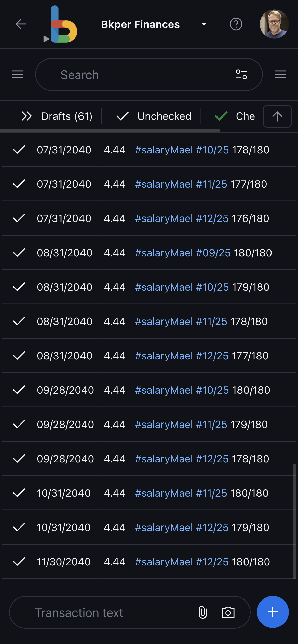Attach a file with the paperclip icon
Image resolution: width=298 pixels, height=644 pixels.
point(203,612)
